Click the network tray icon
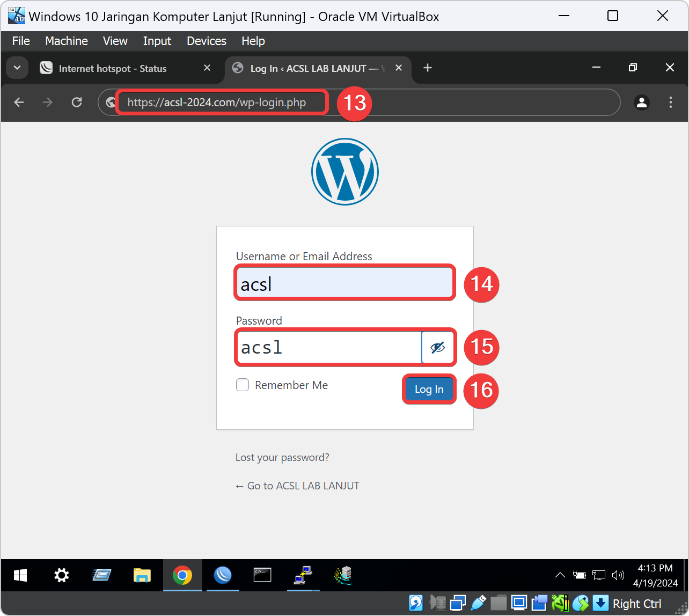 [x=599, y=575]
